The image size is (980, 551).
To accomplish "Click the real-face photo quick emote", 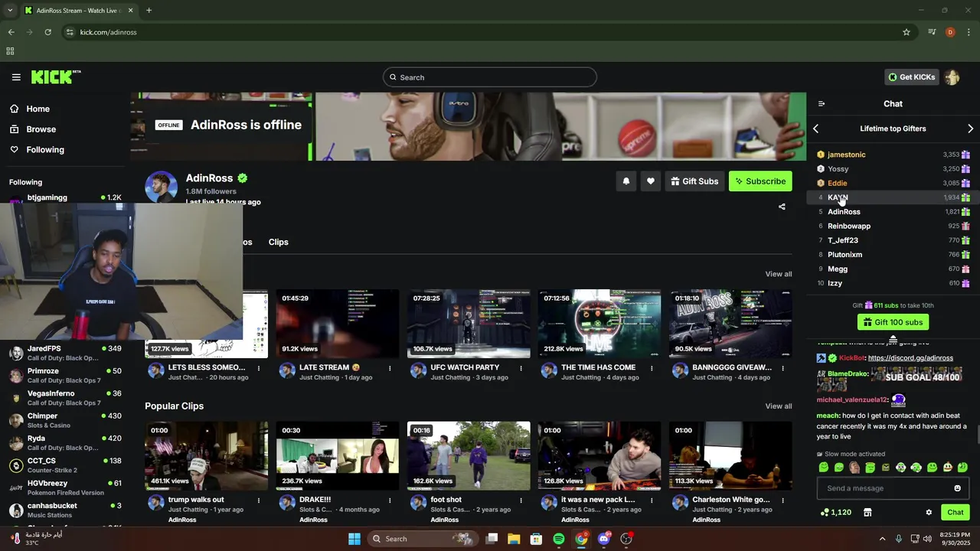I will pos(854,468).
